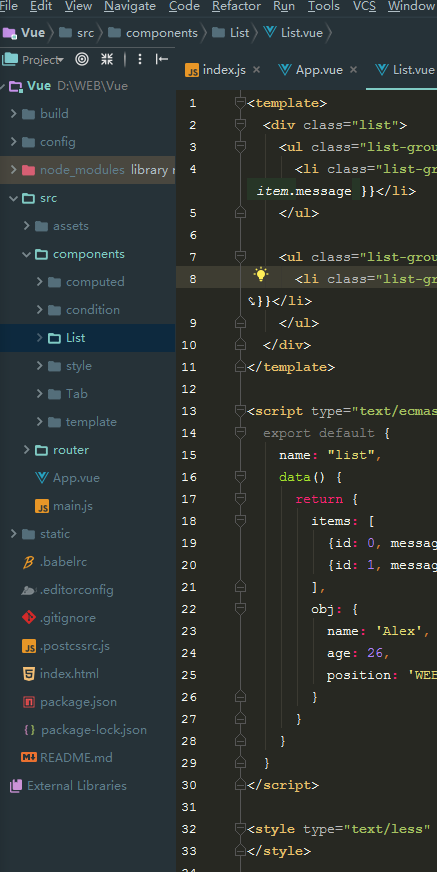437x872 pixels.
Task: Click components in the breadcrumb bar
Action: 153,33
